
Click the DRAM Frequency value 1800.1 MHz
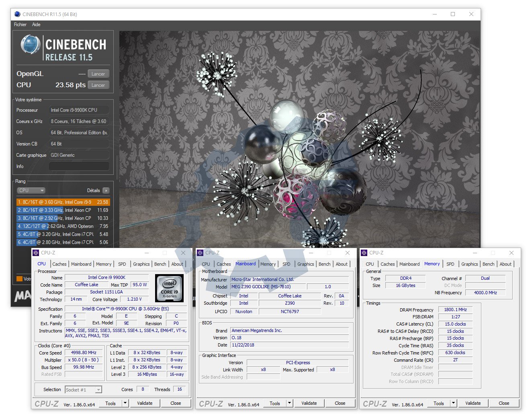tap(455, 309)
